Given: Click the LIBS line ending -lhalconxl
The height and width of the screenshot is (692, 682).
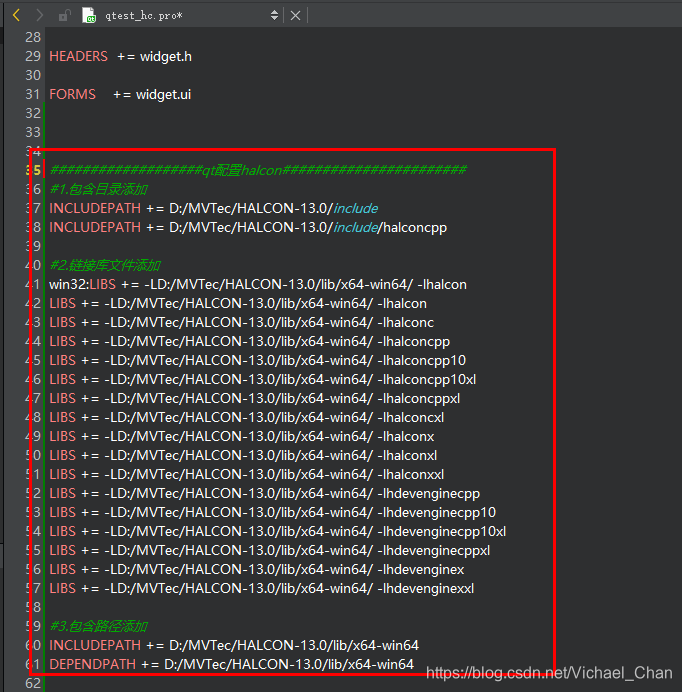Looking at the screenshot, I should click(243, 455).
